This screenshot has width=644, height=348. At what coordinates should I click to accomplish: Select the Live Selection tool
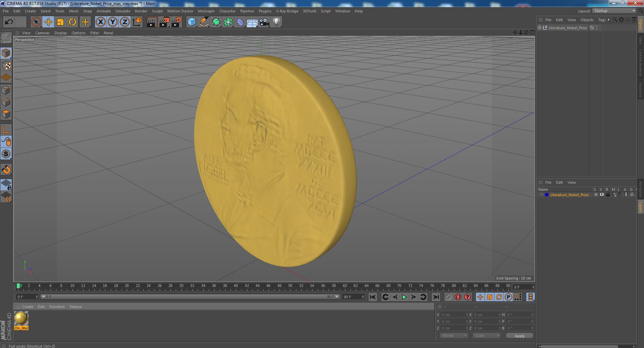tap(36, 22)
